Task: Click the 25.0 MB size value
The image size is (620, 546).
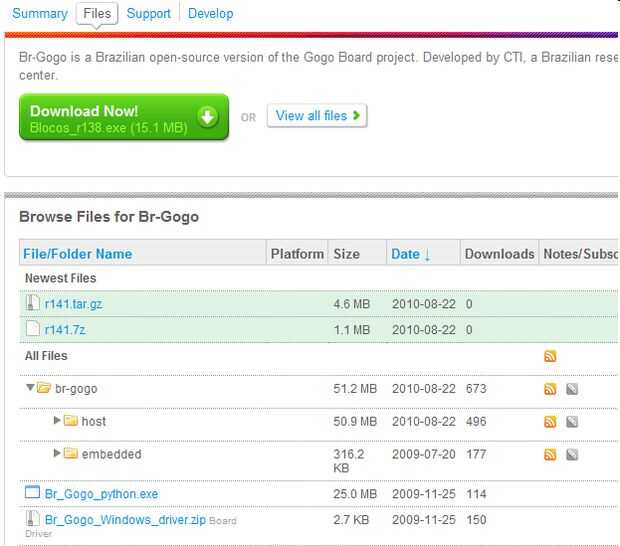Action: point(355,494)
